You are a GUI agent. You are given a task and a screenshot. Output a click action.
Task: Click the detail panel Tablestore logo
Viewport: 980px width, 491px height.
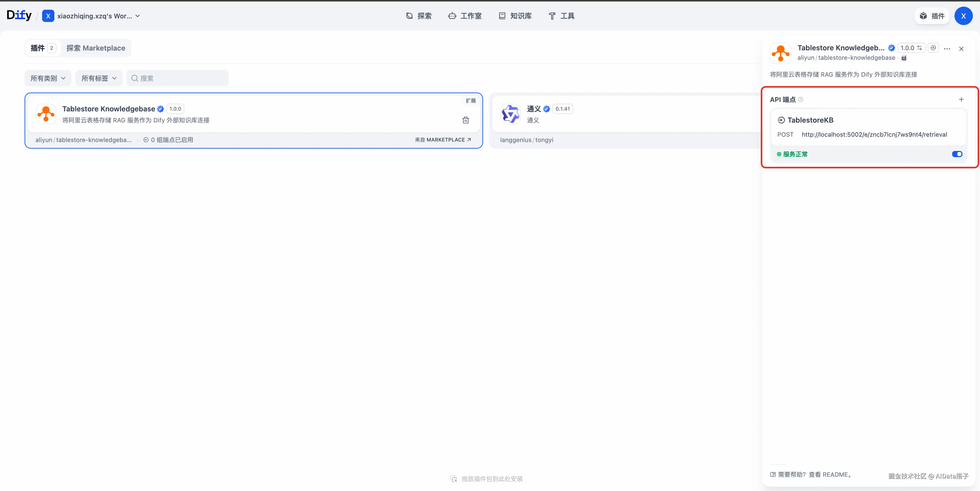coord(780,53)
